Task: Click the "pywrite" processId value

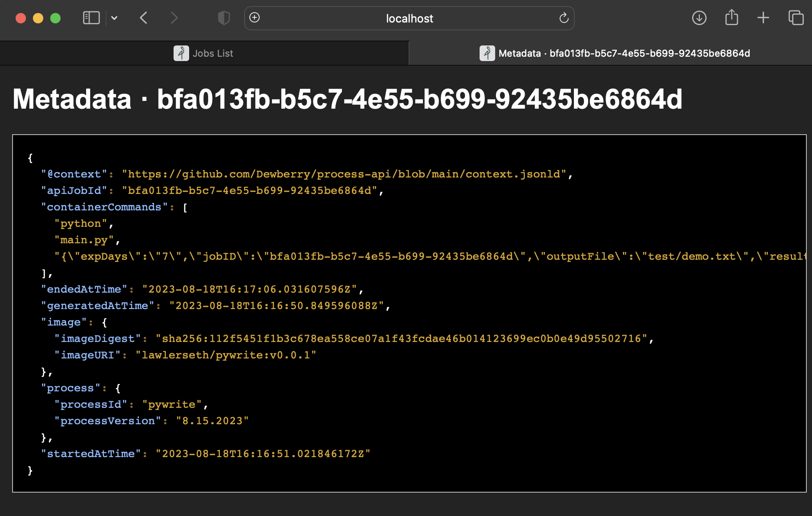Action: click(x=172, y=404)
